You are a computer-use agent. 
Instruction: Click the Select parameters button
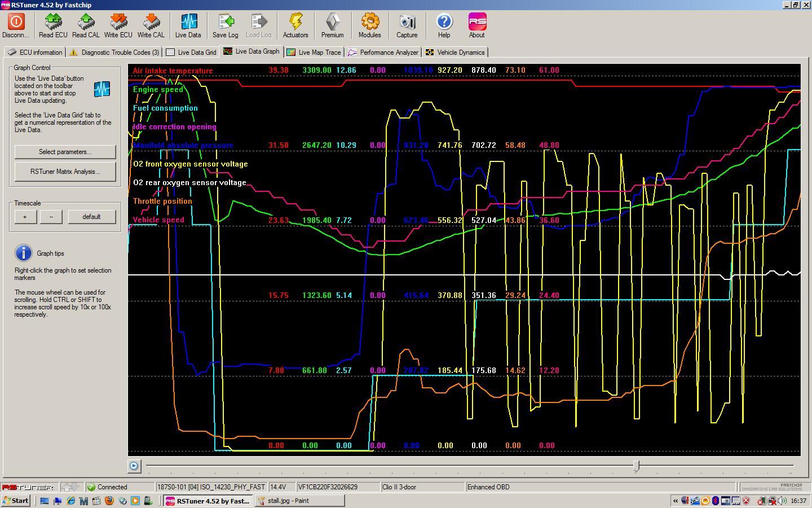pyautogui.click(x=65, y=152)
